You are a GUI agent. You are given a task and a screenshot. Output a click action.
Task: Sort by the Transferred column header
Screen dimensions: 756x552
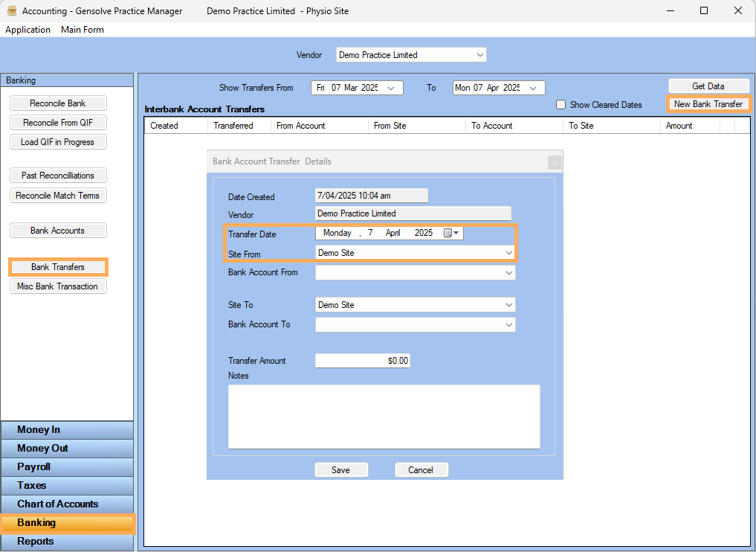tap(239, 126)
